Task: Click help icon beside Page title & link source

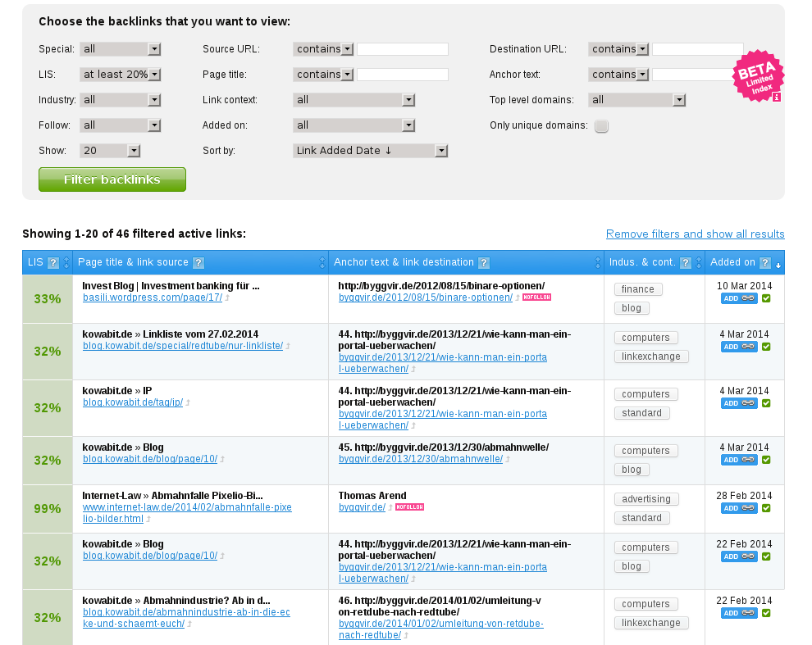Action: pyautogui.click(x=198, y=263)
